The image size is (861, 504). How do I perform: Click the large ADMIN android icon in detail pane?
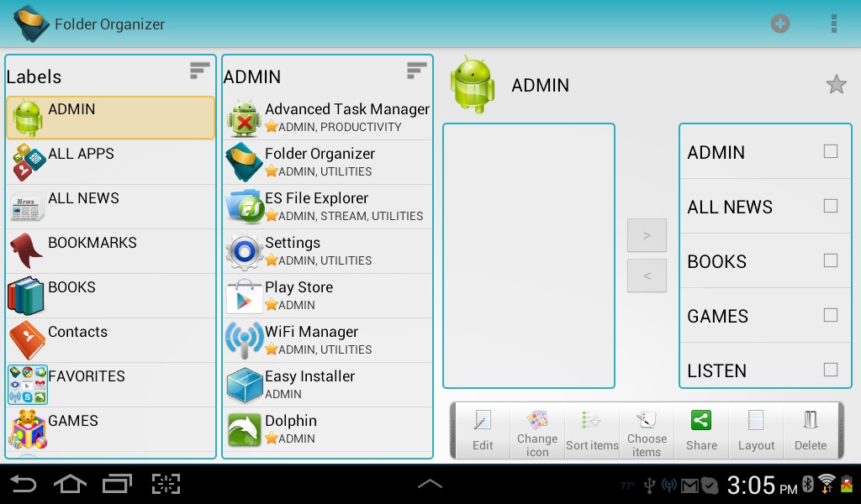point(473,85)
